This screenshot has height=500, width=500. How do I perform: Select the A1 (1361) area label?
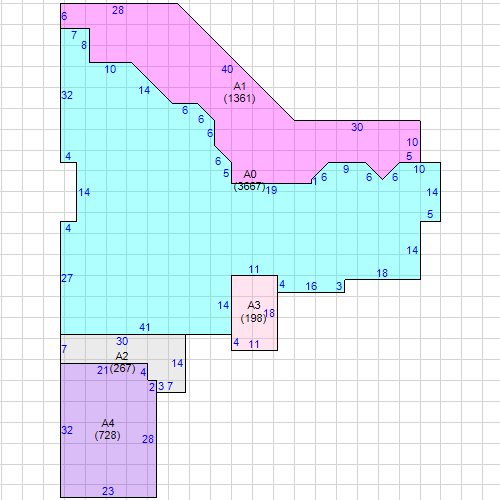coord(240,93)
